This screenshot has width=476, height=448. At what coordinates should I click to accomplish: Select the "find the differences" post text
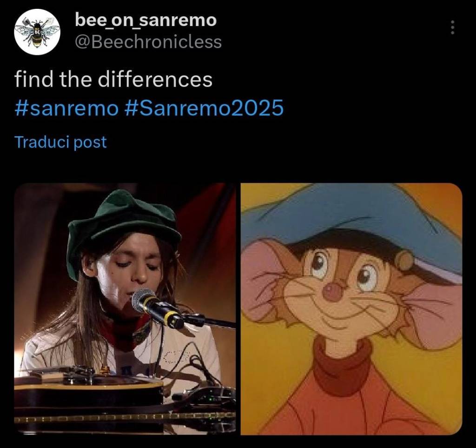point(113,79)
